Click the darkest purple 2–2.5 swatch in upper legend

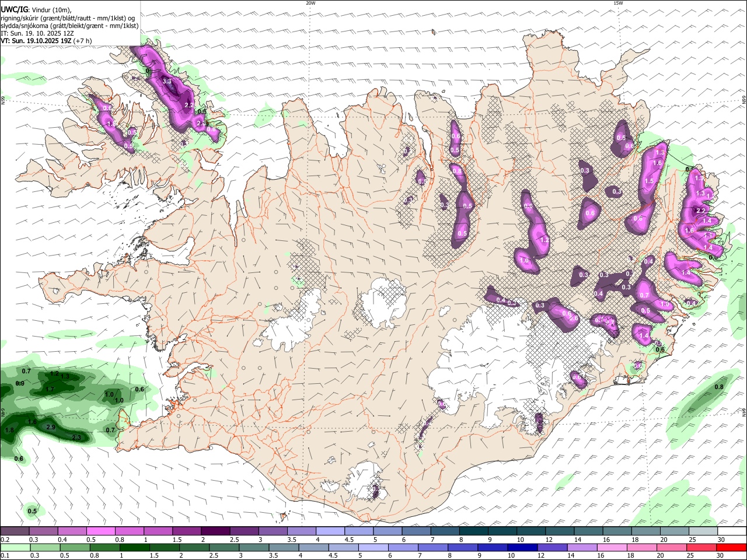215,531
